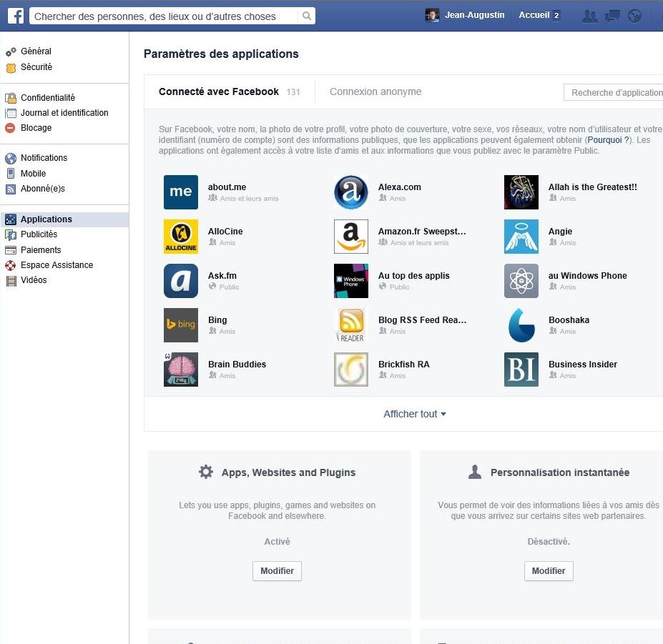Switch to Connecté avec Facebook tab
This screenshot has width=663, height=644.
tap(229, 91)
